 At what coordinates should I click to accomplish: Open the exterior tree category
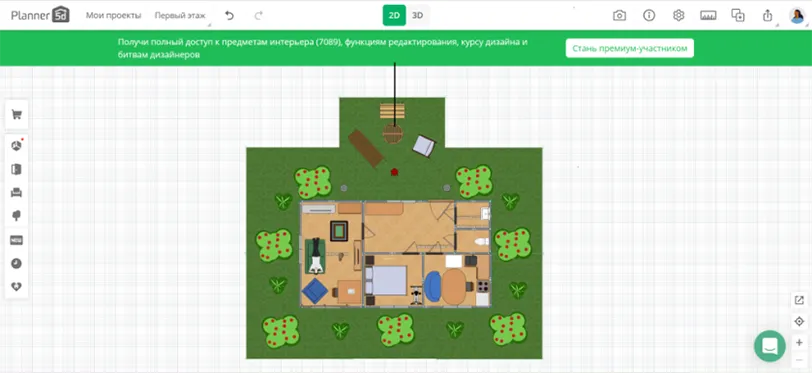click(x=17, y=216)
